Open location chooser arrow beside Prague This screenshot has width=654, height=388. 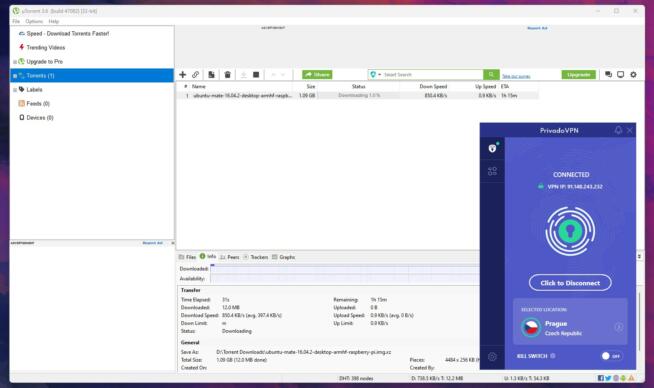pyautogui.click(x=619, y=328)
